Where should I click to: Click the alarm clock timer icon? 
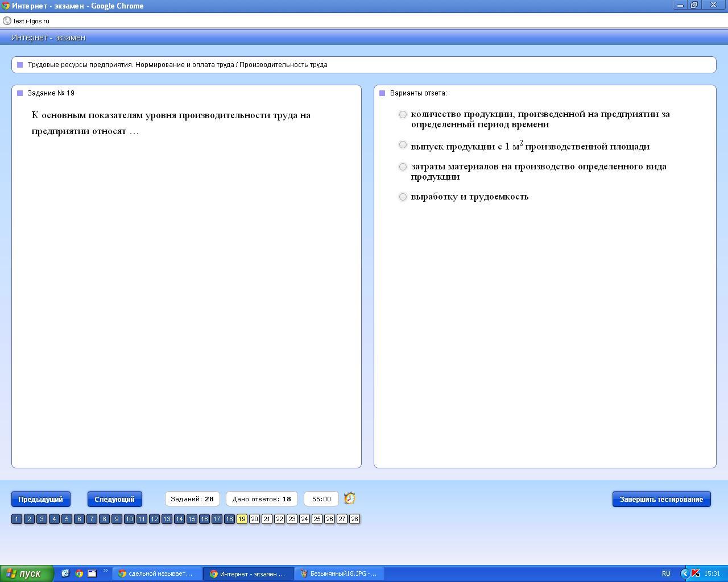point(350,498)
